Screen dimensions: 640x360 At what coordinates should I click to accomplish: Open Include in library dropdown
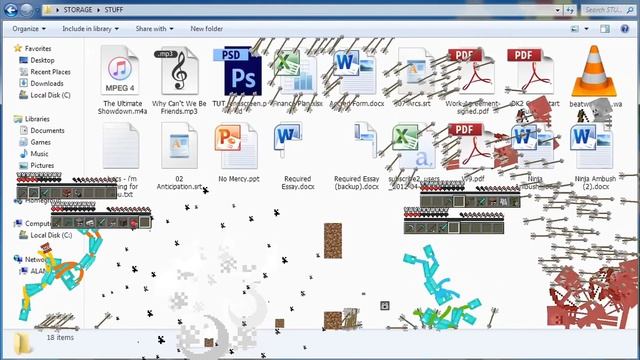pos(90,29)
